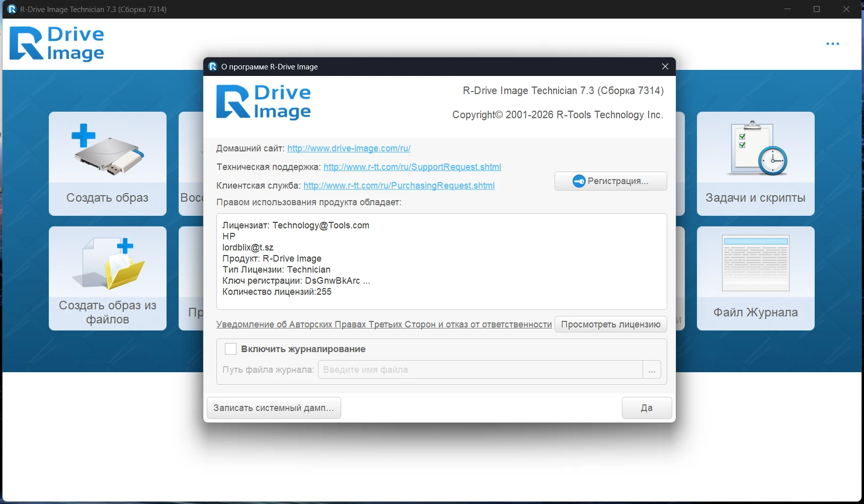The image size is (864, 504).
Task: Open the PurchasingRequest customer service link
Action: tap(399, 186)
